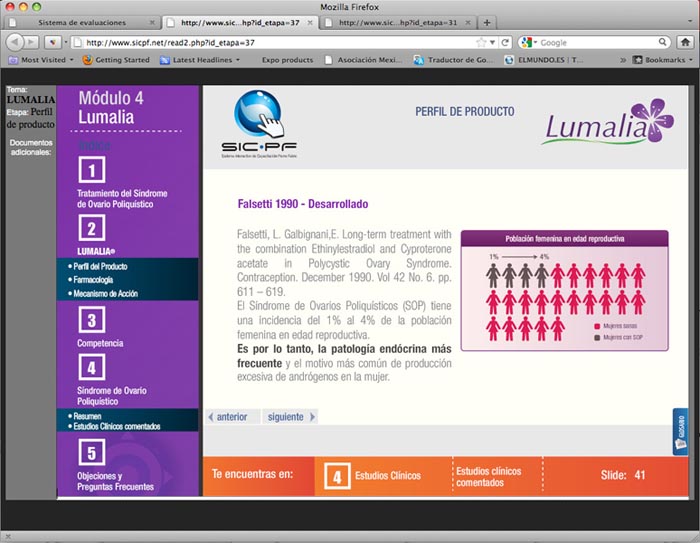Close the id_etapa=31 tab
This screenshot has width=700, height=543.
468,22
